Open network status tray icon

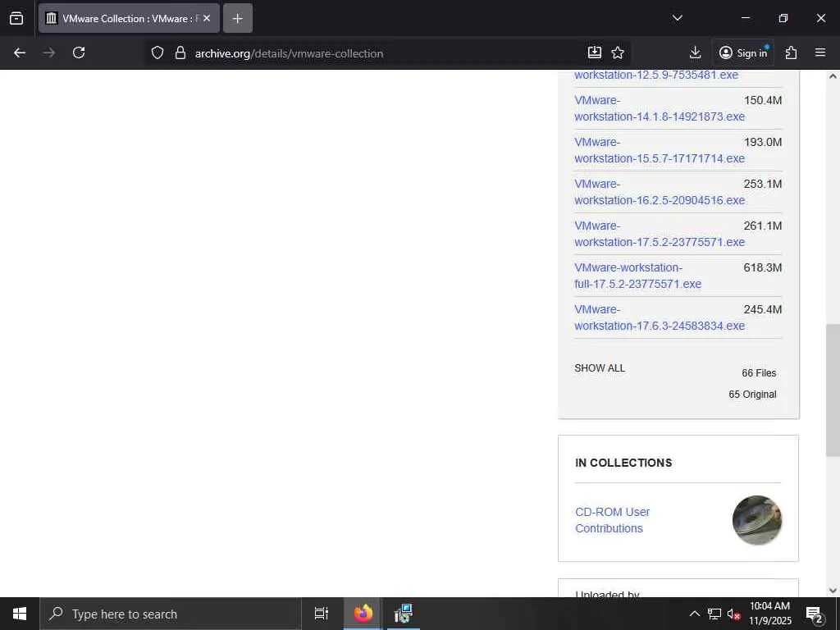pos(714,614)
